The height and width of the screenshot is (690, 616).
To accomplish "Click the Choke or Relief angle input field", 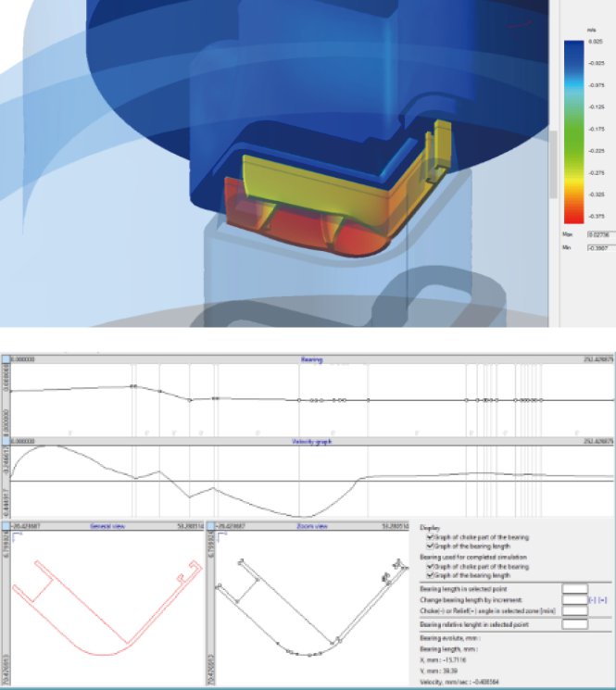I will point(574,611).
